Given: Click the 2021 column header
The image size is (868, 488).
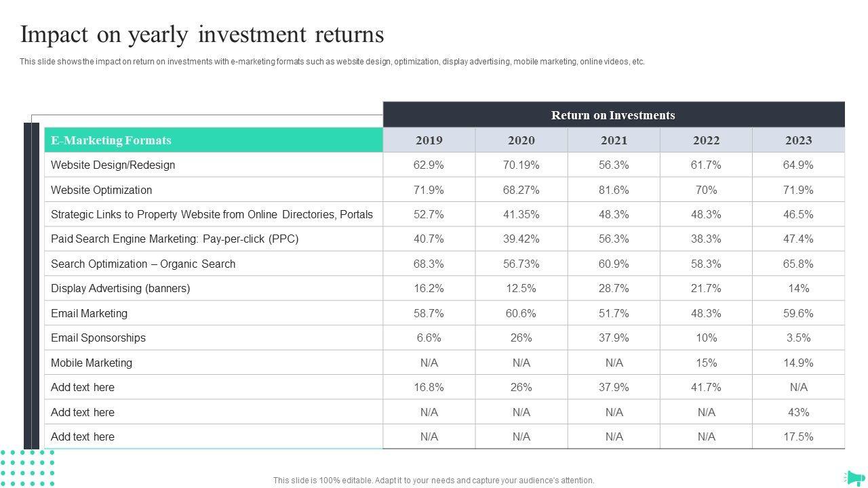Looking at the screenshot, I should 614,140.
